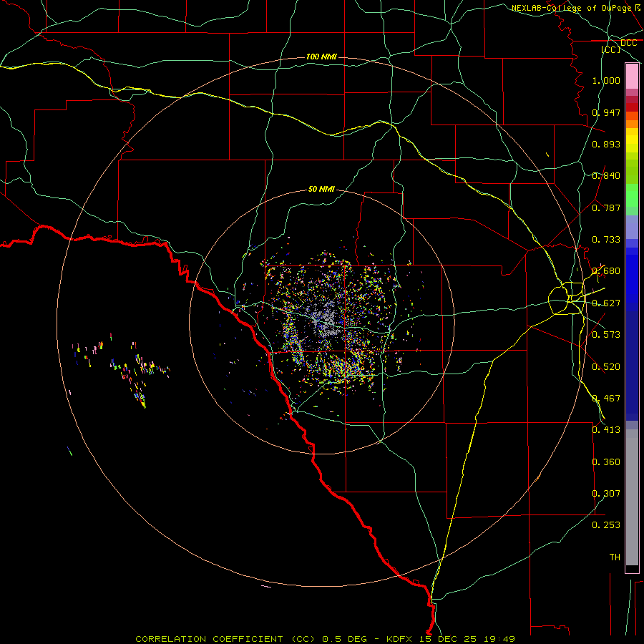Click the 0.680 color scale value

click(x=606, y=271)
